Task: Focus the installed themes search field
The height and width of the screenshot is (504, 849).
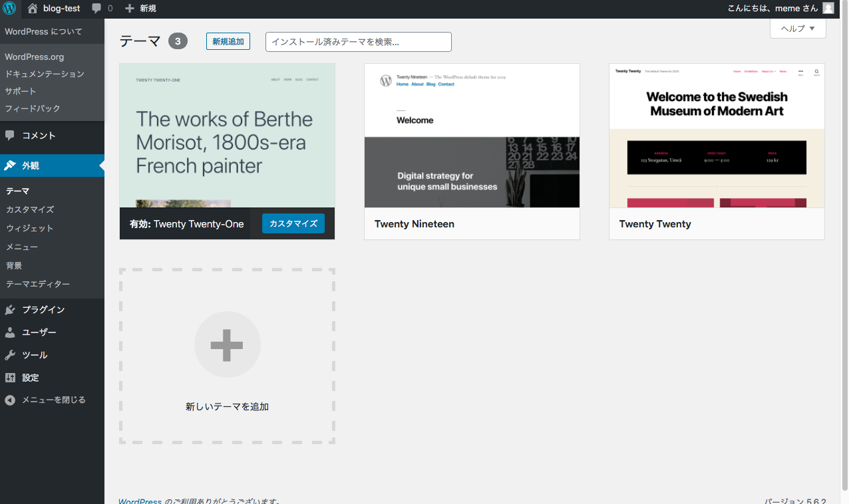Action: [359, 42]
